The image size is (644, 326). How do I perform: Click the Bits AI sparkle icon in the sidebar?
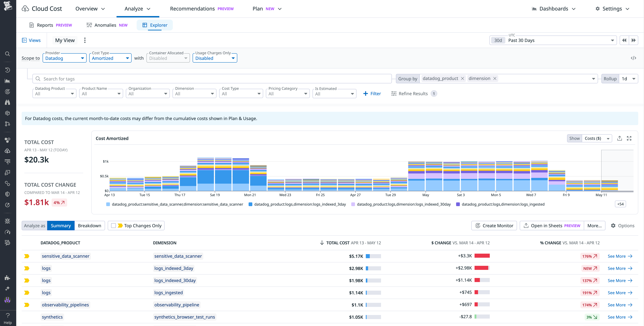click(x=7, y=288)
